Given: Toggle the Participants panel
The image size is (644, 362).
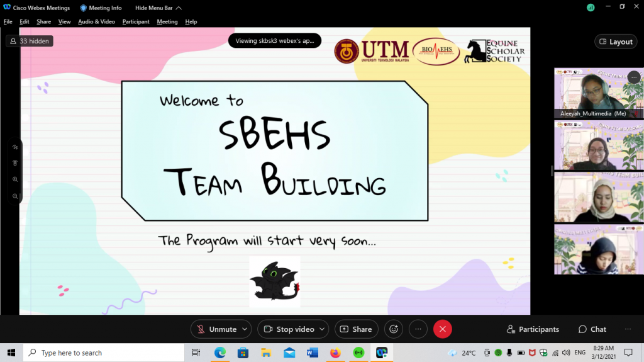Looking at the screenshot, I should pos(533,329).
